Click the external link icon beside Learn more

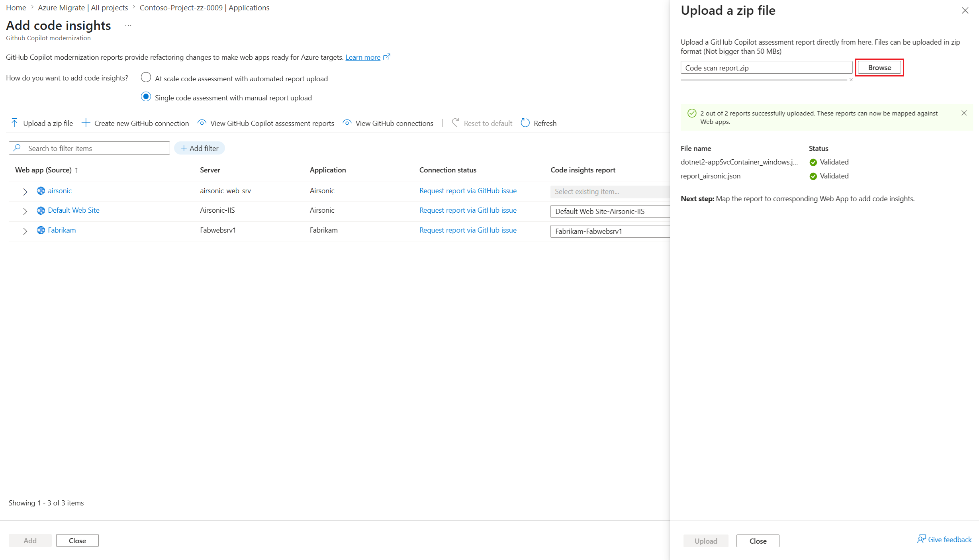386,57
